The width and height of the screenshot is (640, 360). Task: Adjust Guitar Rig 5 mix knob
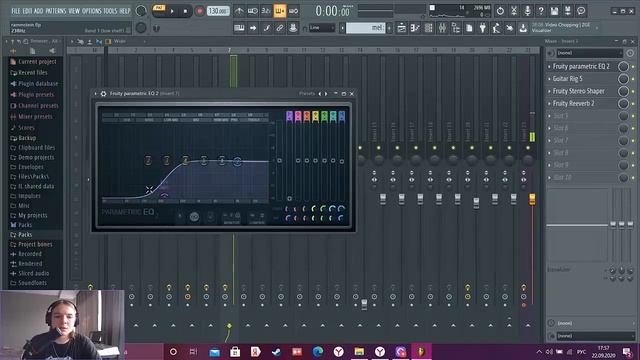tap(623, 79)
